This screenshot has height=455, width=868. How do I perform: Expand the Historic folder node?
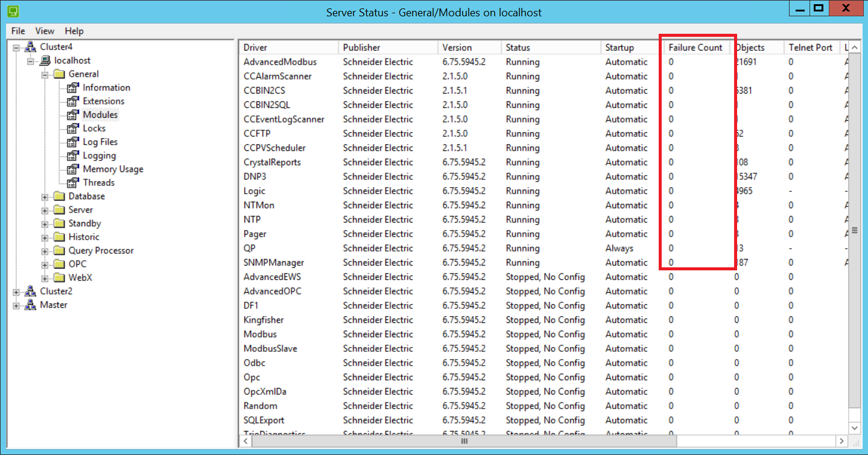(x=45, y=237)
